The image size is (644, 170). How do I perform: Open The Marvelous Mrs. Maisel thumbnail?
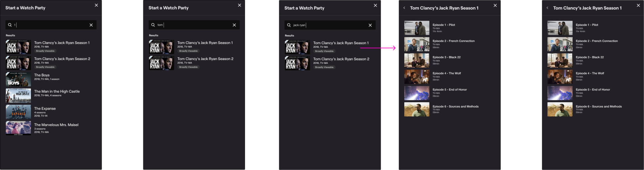18,128
